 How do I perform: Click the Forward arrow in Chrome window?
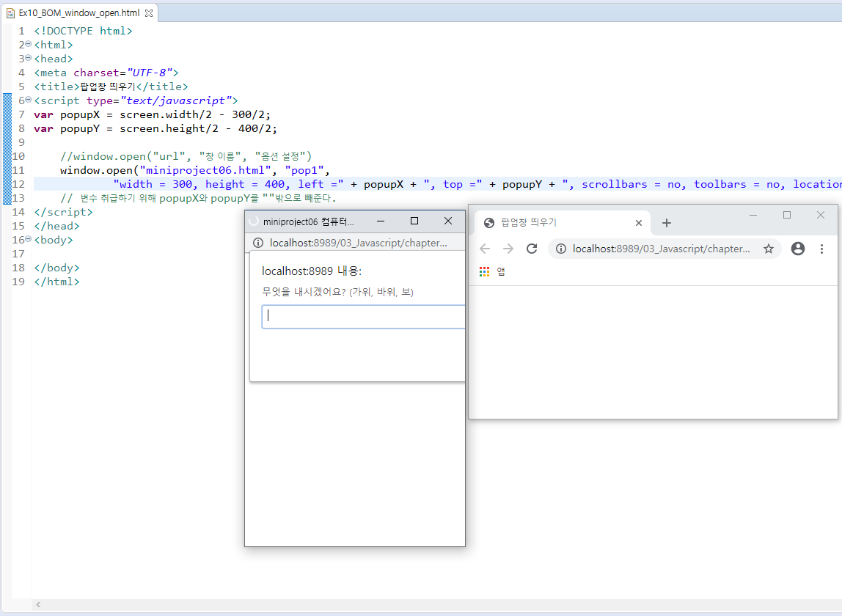tap(508, 249)
